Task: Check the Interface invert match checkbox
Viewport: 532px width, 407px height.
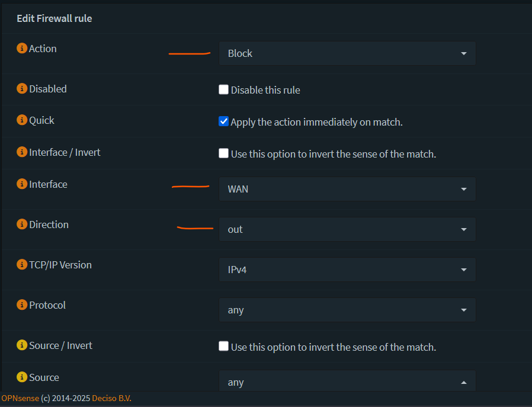Action: [x=223, y=153]
